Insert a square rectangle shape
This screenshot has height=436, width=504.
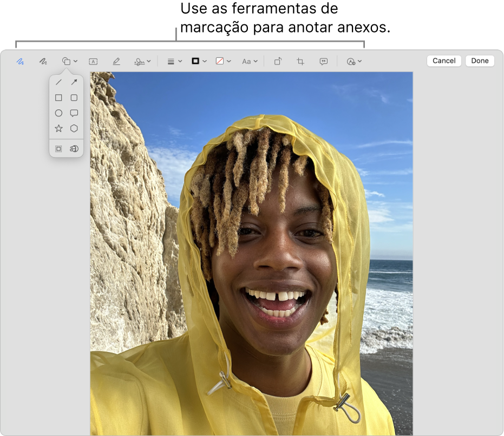(x=58, y=98)
